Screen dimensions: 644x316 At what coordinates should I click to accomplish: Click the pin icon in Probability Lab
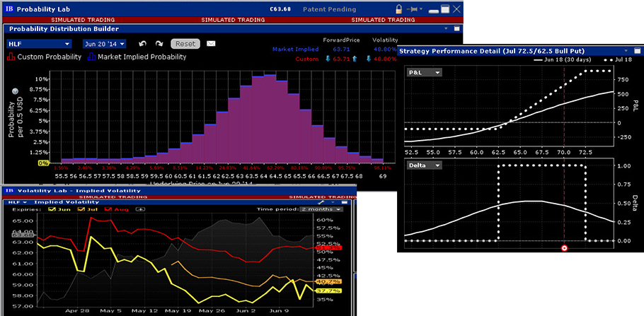pos(413,9)
